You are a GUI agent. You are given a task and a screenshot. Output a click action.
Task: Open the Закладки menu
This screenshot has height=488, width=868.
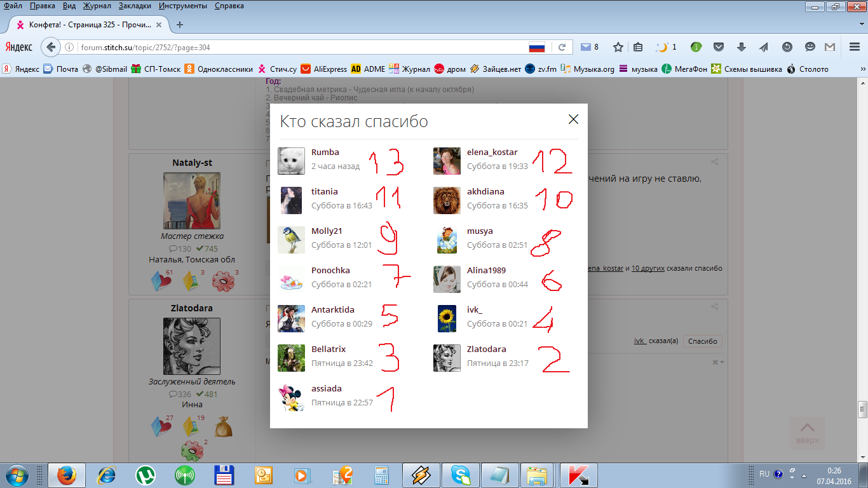pos(135,6)
